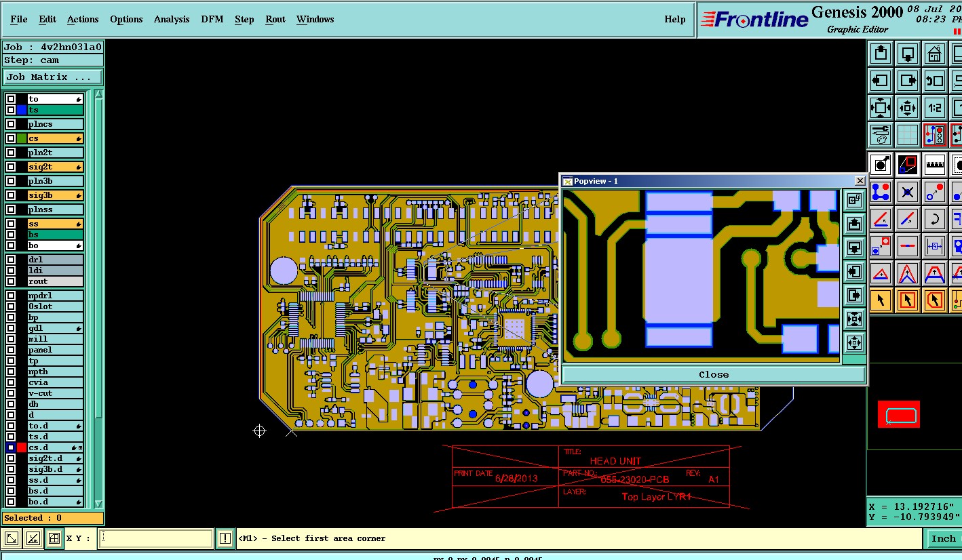Screen dimensions: 962x560
Task: Toggle the checkbox for layer bo.d
Action: tap(11, 502)
